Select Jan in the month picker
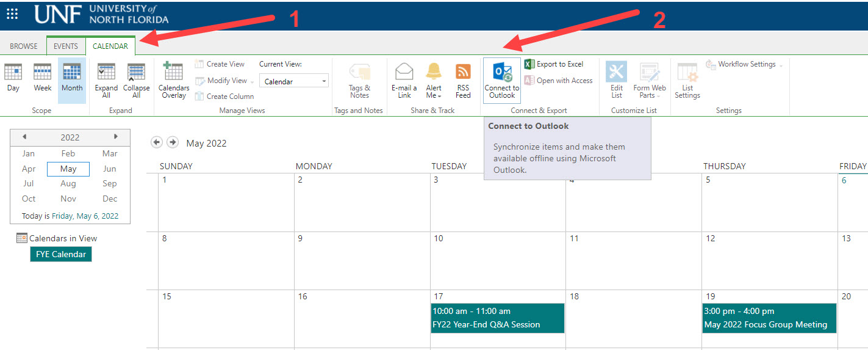 tap(28, 153)
